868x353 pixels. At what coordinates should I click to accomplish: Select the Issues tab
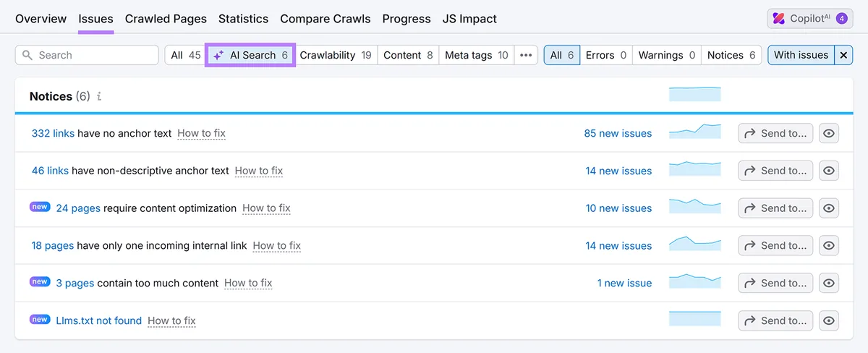coord(95,19)
